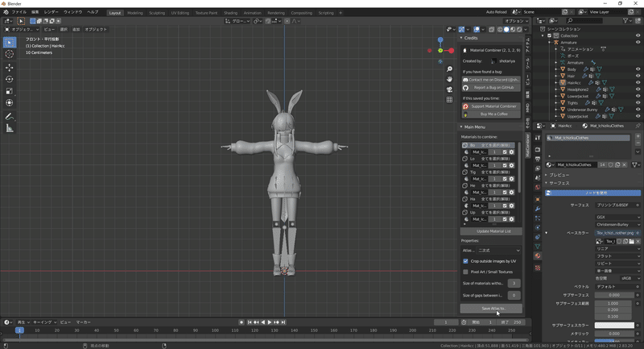Screen dimensions: 644x349
Task: Toggle Crop outside images by UV checkbox
Action: (x=465, y=261)
